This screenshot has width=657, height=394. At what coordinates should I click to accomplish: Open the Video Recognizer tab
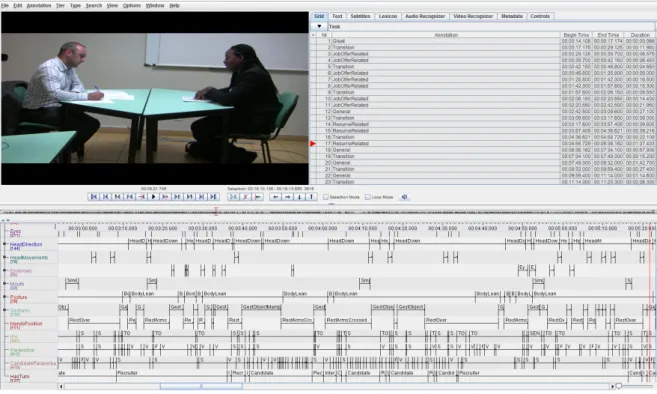(473, 16)
